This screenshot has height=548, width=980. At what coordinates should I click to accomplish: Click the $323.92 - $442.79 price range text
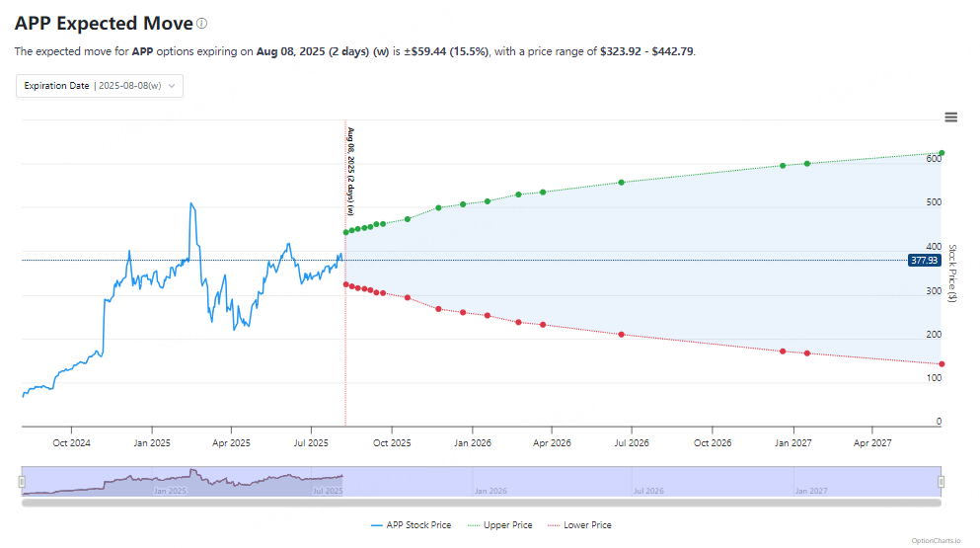[646, 51]
